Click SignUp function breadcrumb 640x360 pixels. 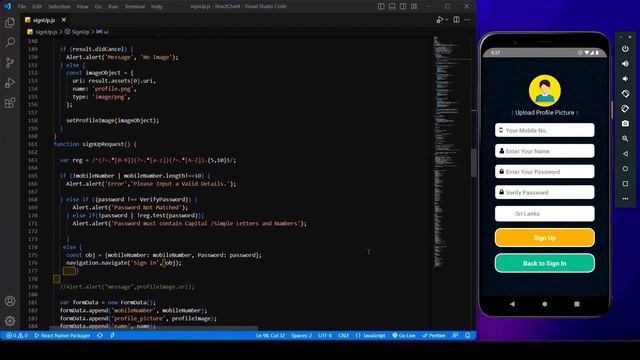tap(80, 32)
